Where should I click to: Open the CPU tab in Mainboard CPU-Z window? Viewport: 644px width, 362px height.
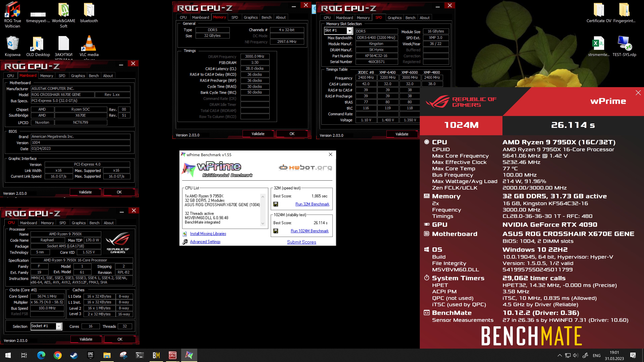pos(11,76)
